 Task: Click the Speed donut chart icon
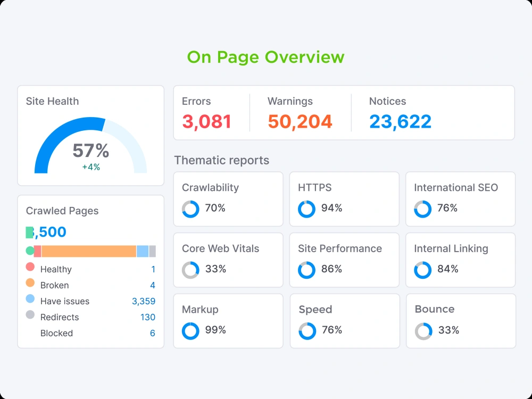(x=307, y=331)
